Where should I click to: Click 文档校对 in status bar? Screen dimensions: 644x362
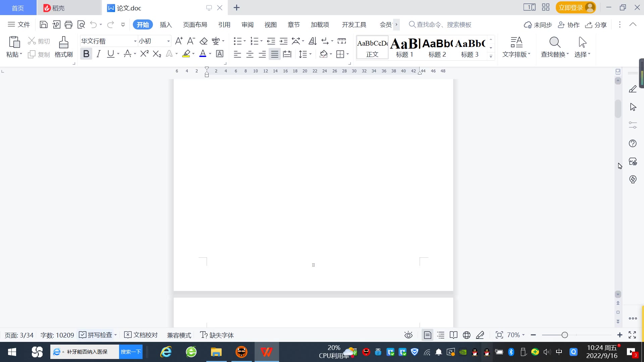(x=141, y=335)
